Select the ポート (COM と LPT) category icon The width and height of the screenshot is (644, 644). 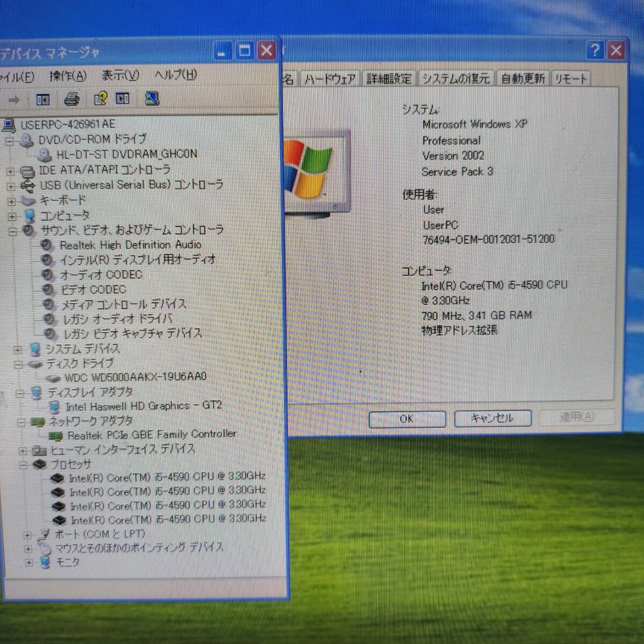44,535
